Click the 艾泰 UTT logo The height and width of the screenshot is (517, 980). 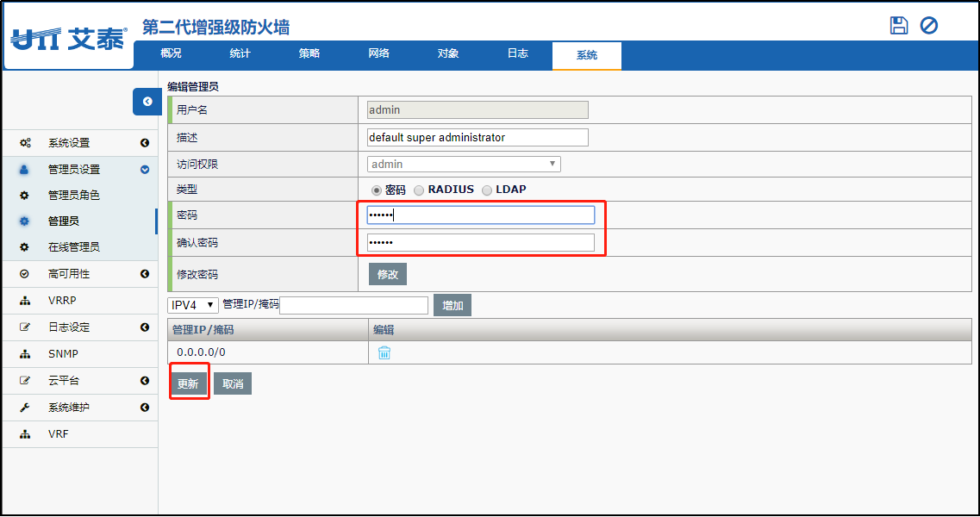point(69,40)
